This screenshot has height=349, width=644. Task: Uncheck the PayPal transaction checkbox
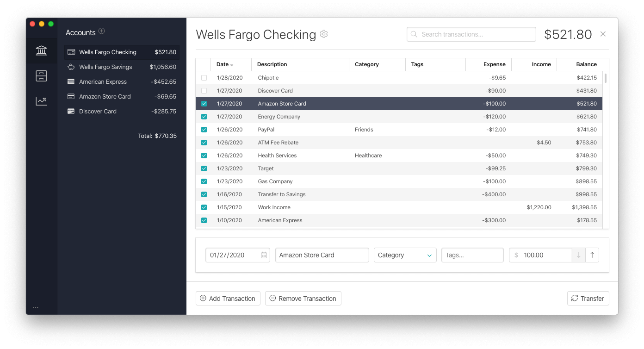[204, 130]
